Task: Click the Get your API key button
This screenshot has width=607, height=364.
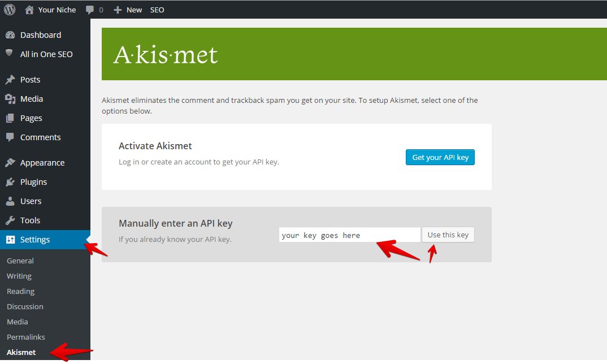Action: click(440, 157)
